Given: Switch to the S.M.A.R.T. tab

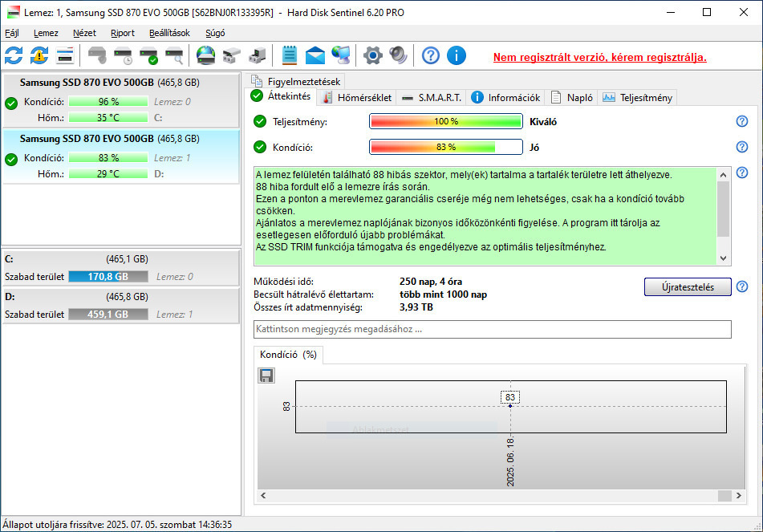Looking at the screenshot, I should 431,97.
